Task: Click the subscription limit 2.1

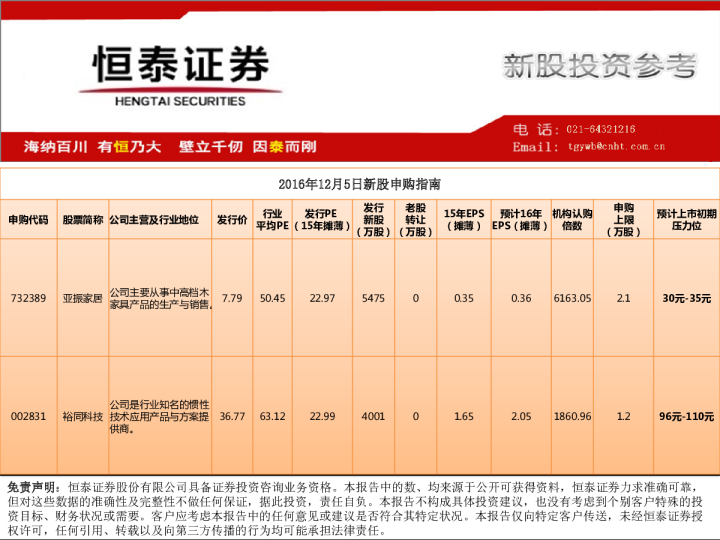Action: (x=624, y=298)
